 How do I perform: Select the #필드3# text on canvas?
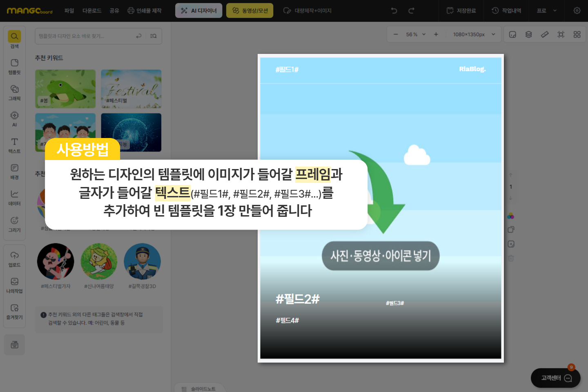(x=395, y=303)
